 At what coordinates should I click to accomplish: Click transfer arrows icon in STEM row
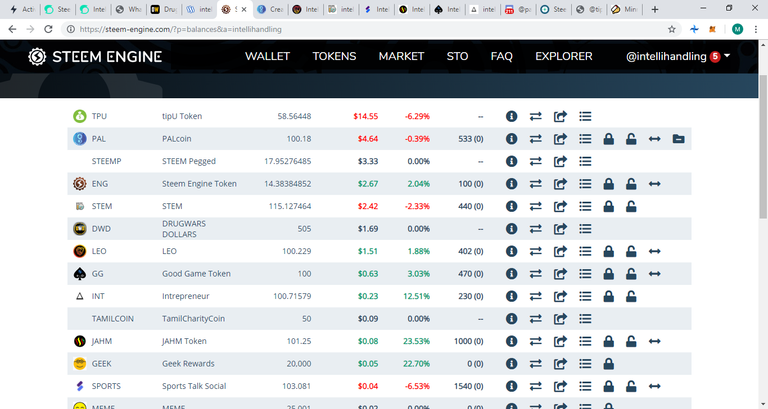535,206
